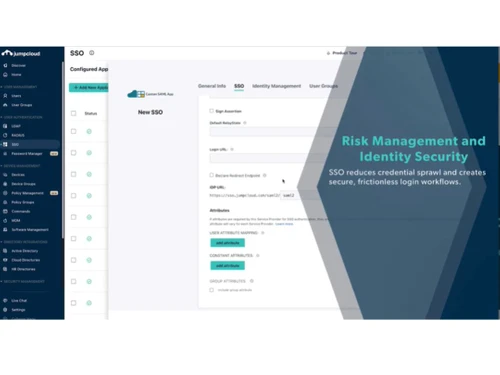Open Cloud Directories in the sidebar
Image resolution: width=500 pixels, height=375 pixels.
26,260
